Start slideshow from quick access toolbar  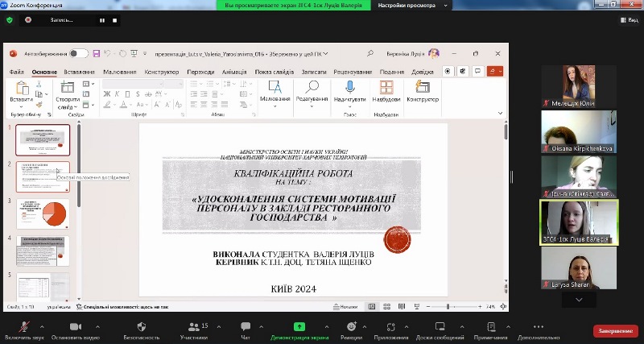click(x=134, y=53)
